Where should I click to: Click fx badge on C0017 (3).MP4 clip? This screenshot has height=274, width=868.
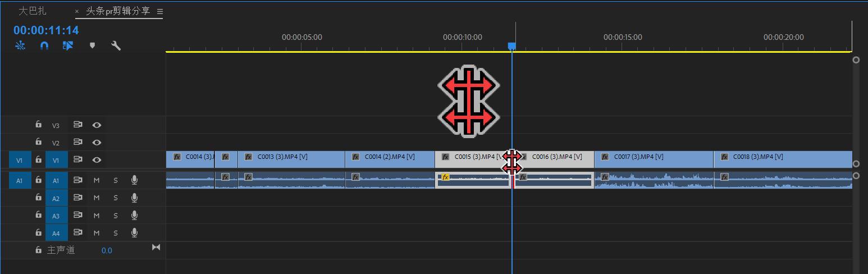pyautogui.click(x=605, y=157)
